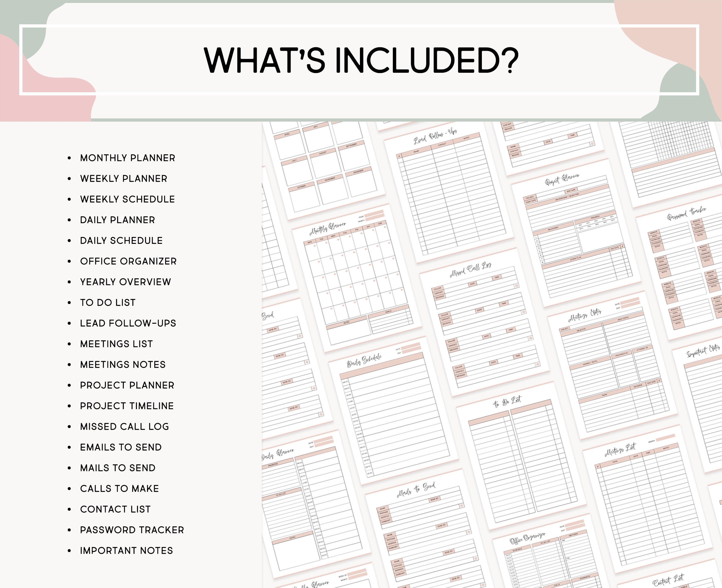Select the Monthly Planner list item
This screenshot has height=588, width=722.
pyautogui.click(x=127, y=158)
